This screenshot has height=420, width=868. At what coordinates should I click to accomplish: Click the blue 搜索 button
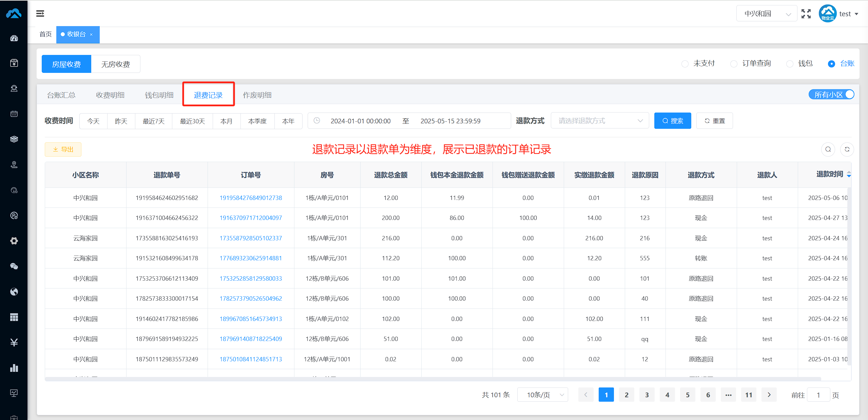pos(673,121)
